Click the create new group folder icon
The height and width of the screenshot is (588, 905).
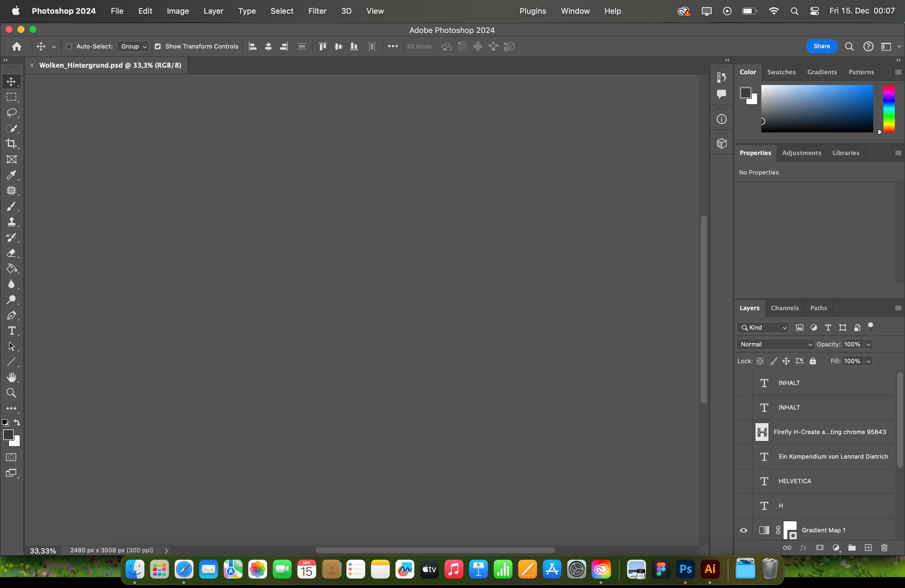(x=852, y=548)
